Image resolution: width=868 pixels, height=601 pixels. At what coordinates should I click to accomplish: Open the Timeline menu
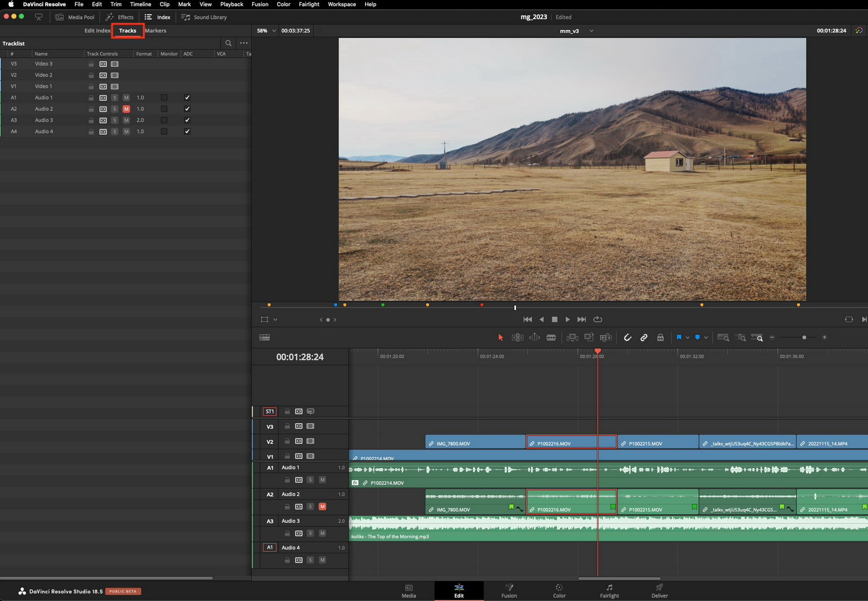click(x=141, y=4)
